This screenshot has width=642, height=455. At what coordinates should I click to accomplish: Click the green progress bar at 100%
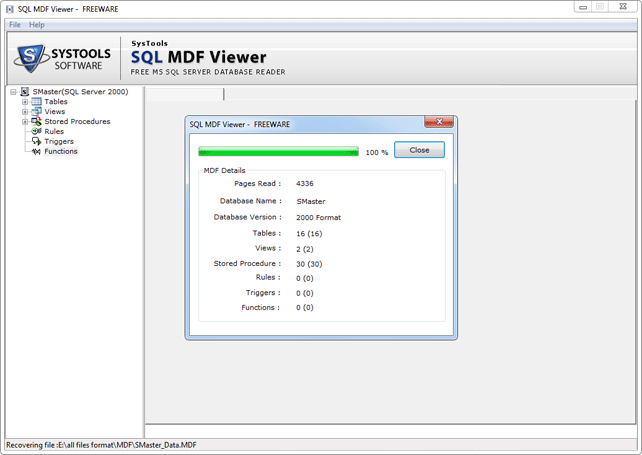[278, 152]
